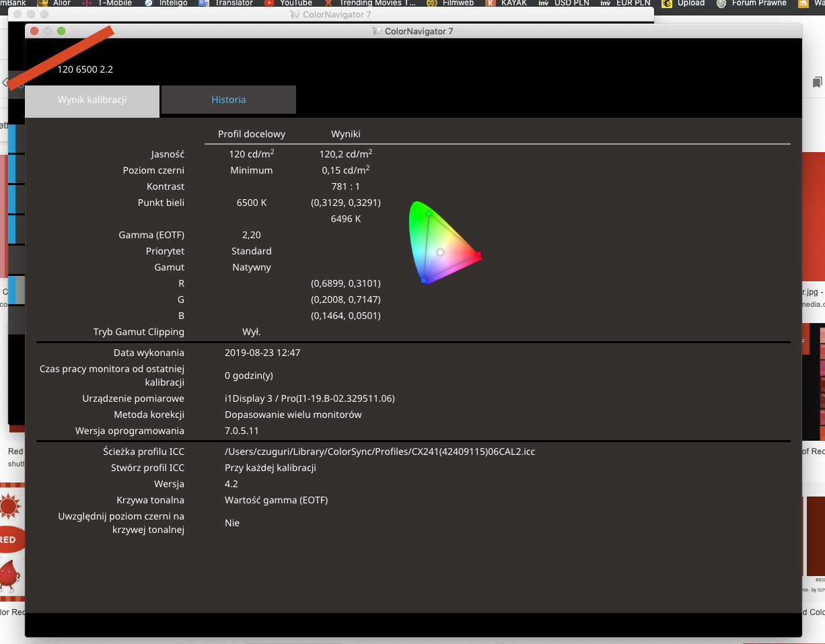Click the KAYAK bookmark icon

click(x=491, y=3)
